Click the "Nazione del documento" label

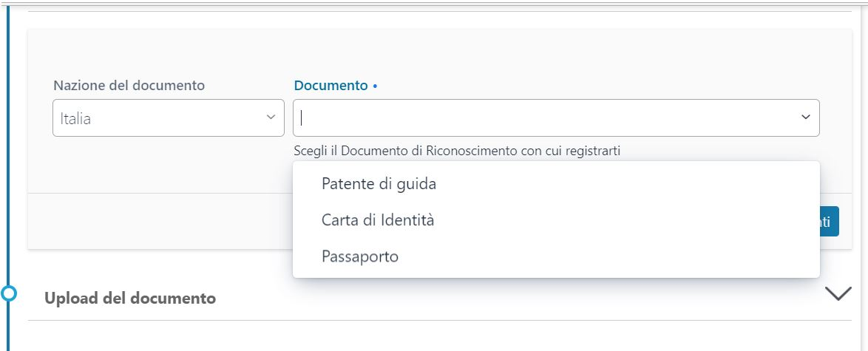(x=129, y=86)
